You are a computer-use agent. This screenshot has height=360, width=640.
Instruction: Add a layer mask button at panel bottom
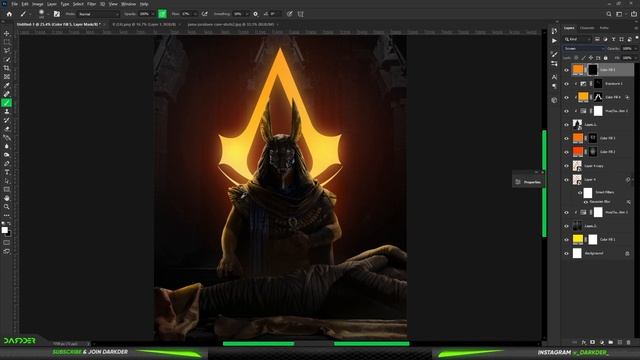(x=592, y=342)
